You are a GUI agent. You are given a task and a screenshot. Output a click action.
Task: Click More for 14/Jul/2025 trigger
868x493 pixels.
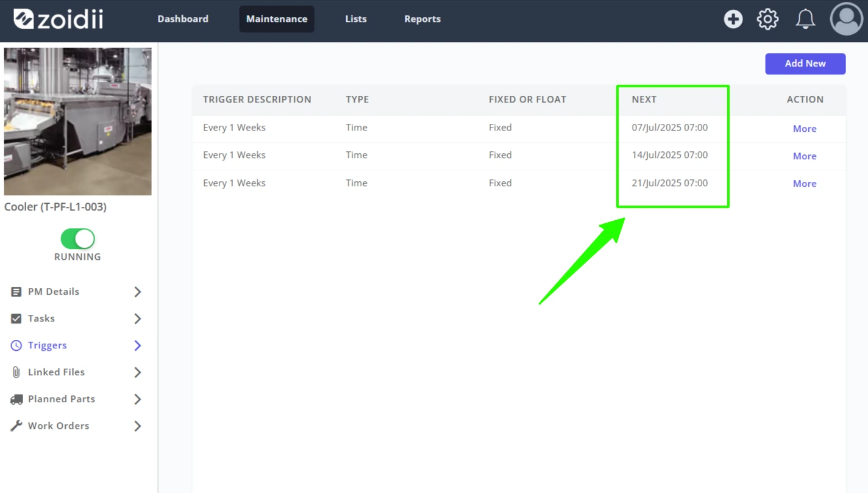point(805,156)
